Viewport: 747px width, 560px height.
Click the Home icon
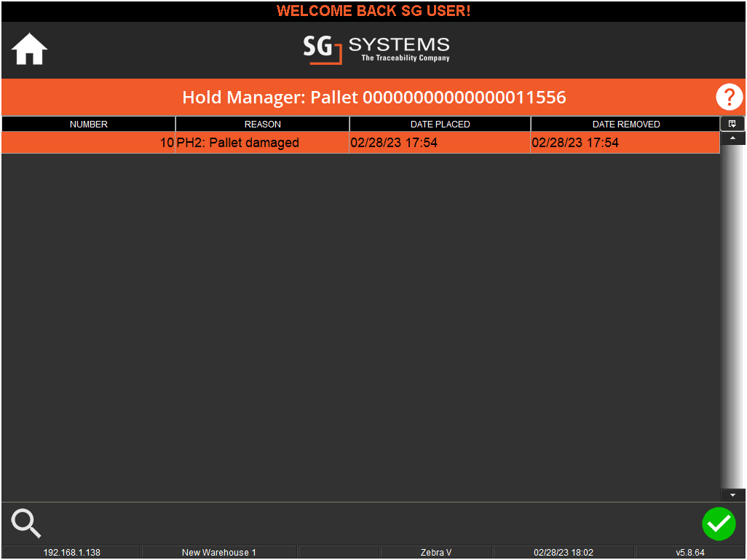(28, 49)
